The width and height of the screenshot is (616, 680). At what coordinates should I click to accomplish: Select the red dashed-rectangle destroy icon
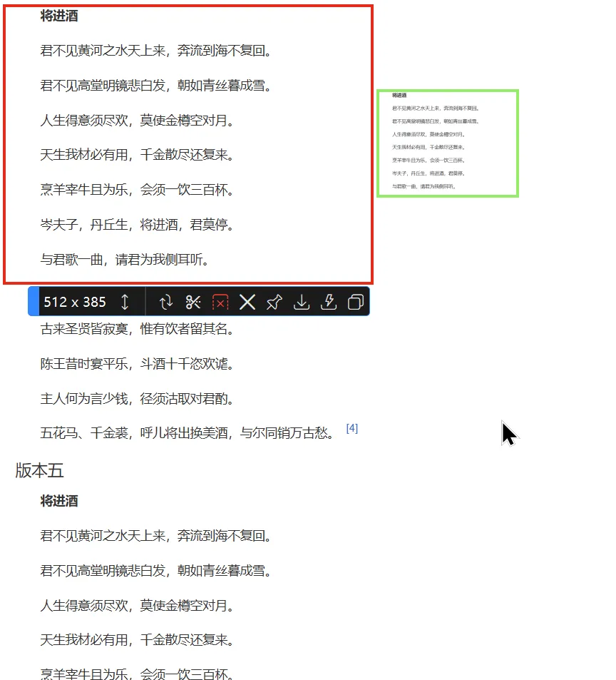[220, 302]
